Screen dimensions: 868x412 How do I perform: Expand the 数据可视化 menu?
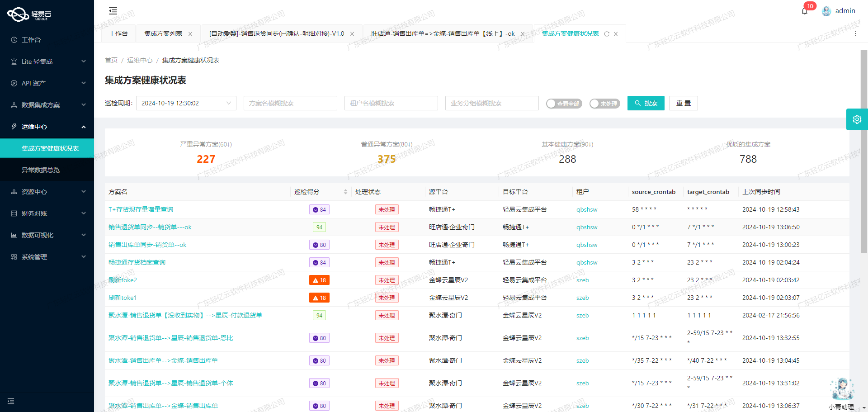pyautogui.click(x=84, y=235)
